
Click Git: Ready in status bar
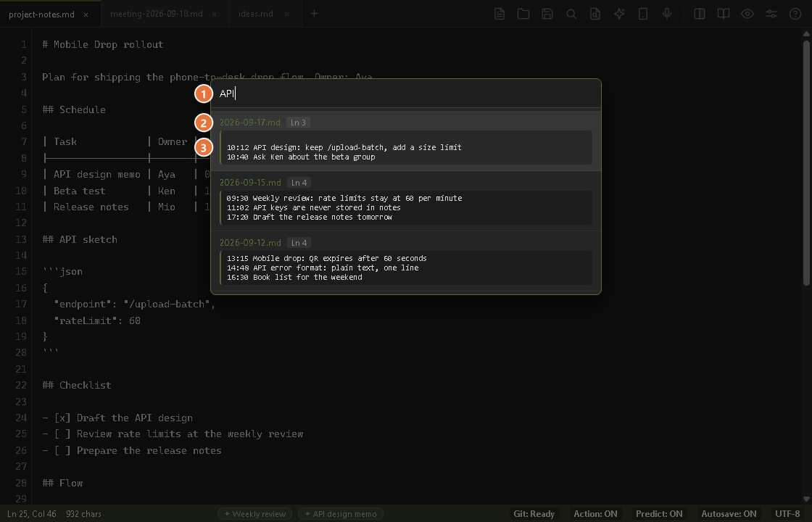click(534, 514)
